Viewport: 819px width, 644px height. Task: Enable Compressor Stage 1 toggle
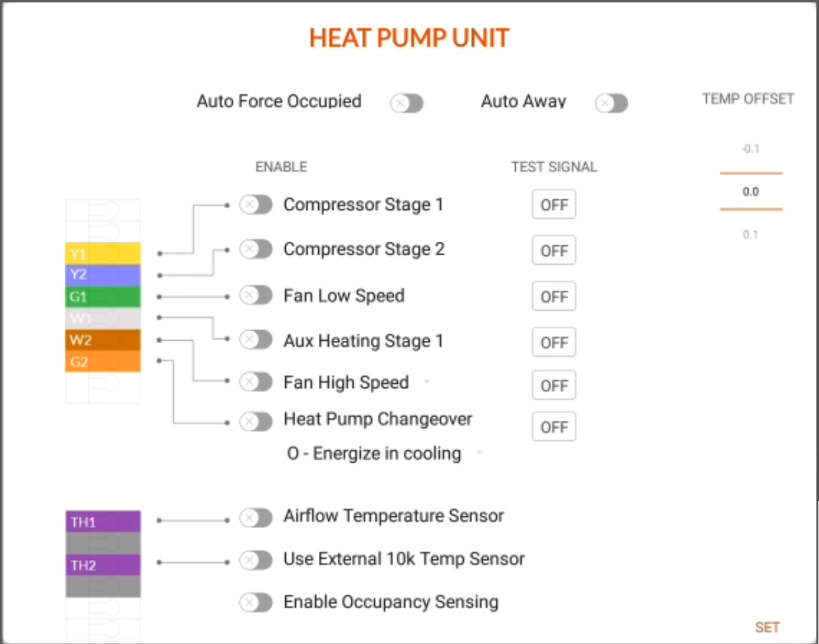[x=256, y=204]
